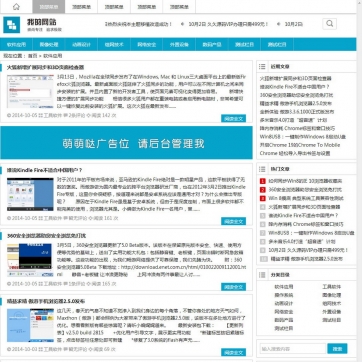This screenshot has height=362, width=362.
Task: Focus the sidebar search input field
Action: point(293,349)
